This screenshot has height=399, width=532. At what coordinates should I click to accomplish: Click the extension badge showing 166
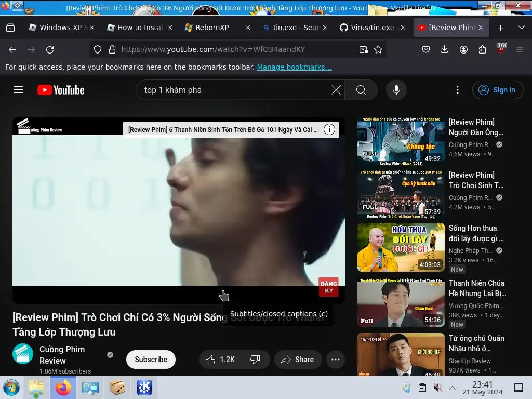[501, 48]
